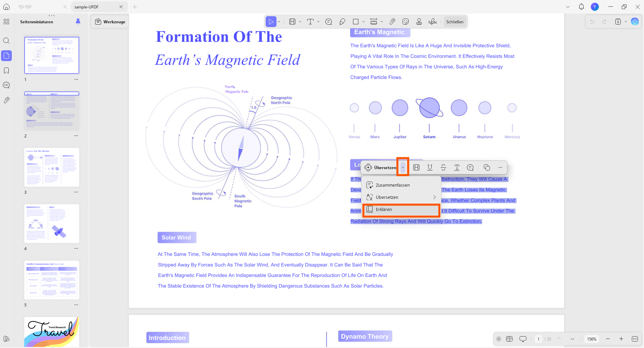The width and height of the screenshot is (644, 348).
Task: Open the save options dropdown arrow
Action: pyautogui.click(x=626, y=22)
